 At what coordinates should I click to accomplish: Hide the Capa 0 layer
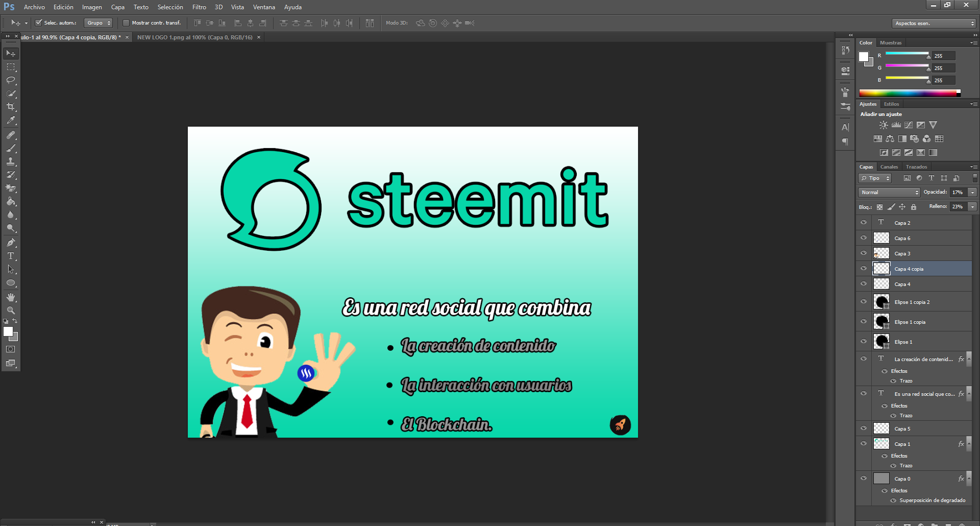tap(864, 479)
